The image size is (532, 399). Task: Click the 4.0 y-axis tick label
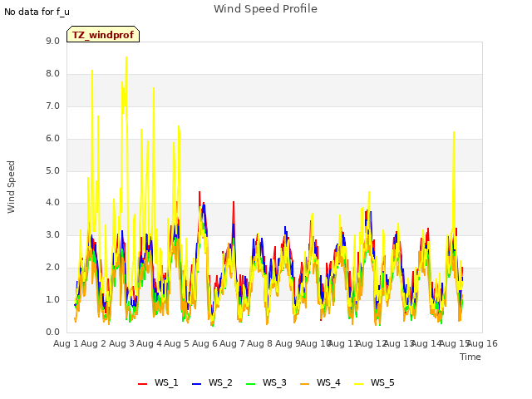click(52, 203)
